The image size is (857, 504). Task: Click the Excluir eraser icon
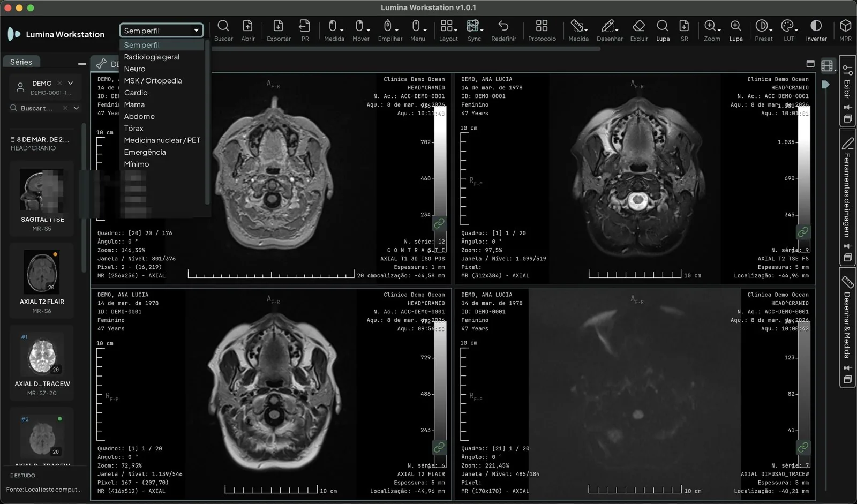tap(638, 31)
